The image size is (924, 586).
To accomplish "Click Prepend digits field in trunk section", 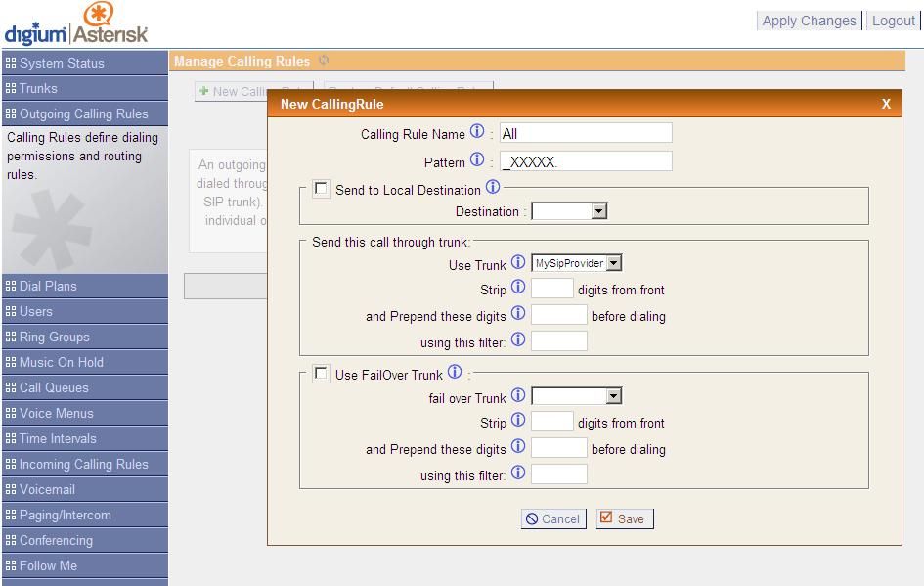I will click(x=558, y=315).
